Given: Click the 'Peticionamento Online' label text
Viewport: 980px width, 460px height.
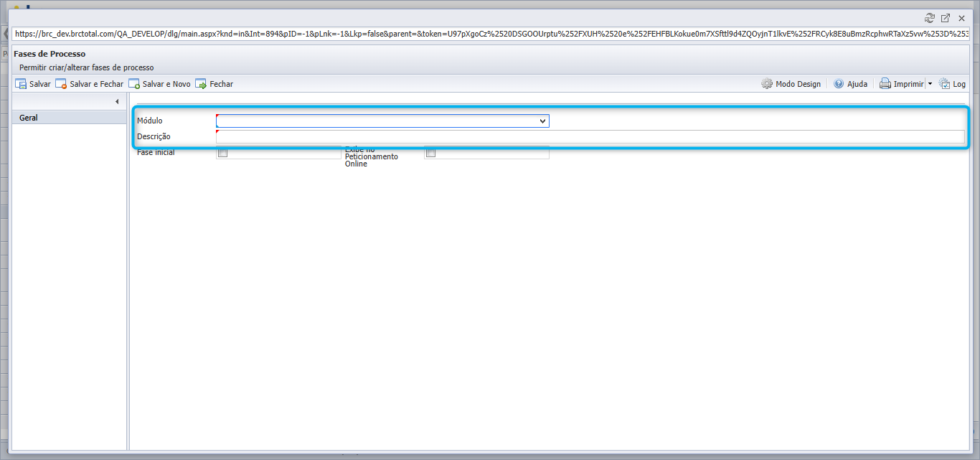Looking at the screenshot, I should (x=372, y=160).
